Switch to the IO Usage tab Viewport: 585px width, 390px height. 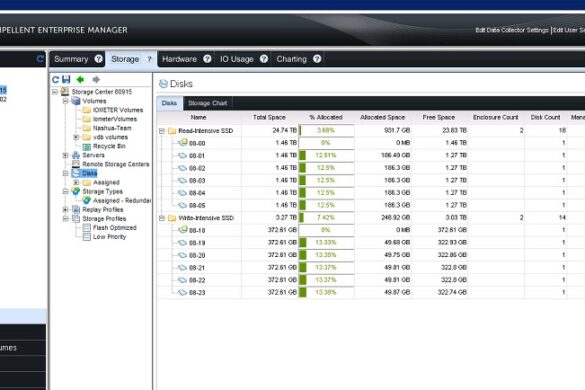237,59
